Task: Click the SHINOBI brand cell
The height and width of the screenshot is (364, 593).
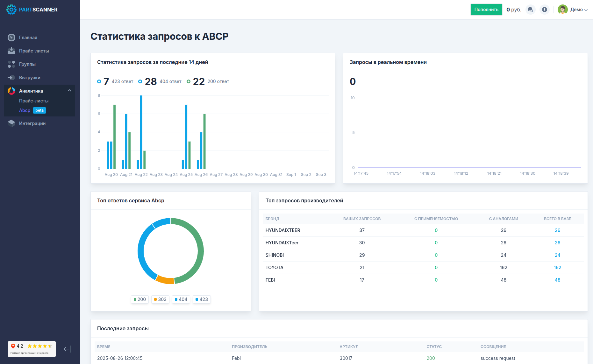Action: [275, 255]
